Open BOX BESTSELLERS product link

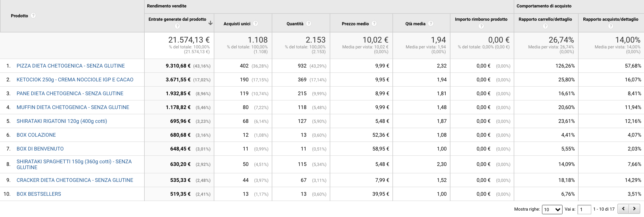click(39, 194)
